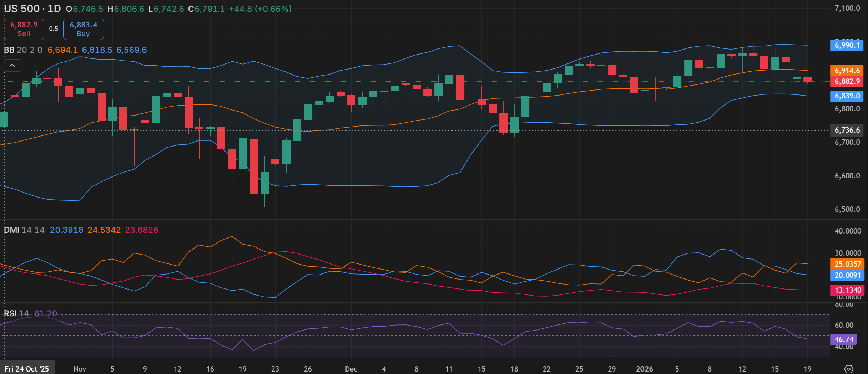Click the 2026 marker on the time axis
This screenshot has height=374, width=868.
(x=644, y=369)
